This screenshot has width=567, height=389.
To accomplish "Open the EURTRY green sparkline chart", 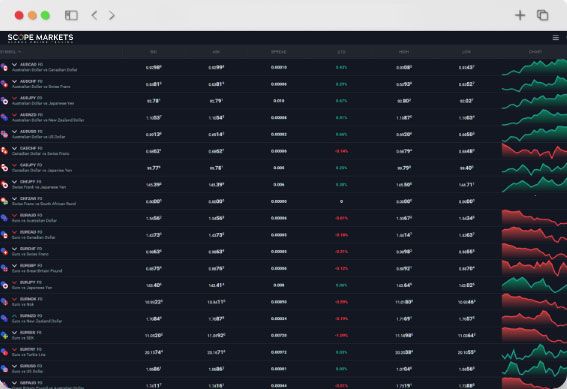I will point(534,352).
